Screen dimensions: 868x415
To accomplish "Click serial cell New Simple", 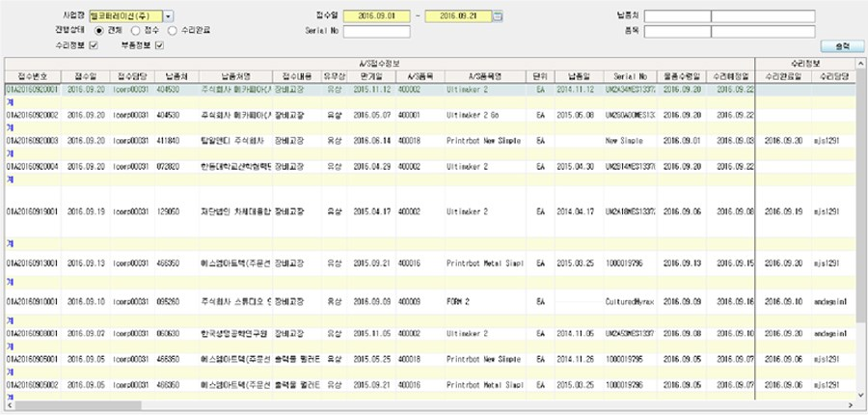I will (x=630, y=141).
